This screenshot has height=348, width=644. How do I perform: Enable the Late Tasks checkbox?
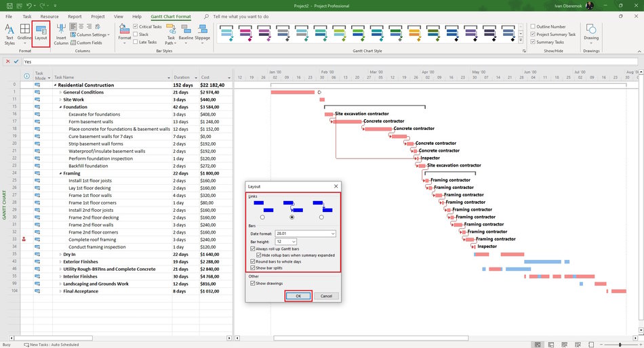click(135, 42)
